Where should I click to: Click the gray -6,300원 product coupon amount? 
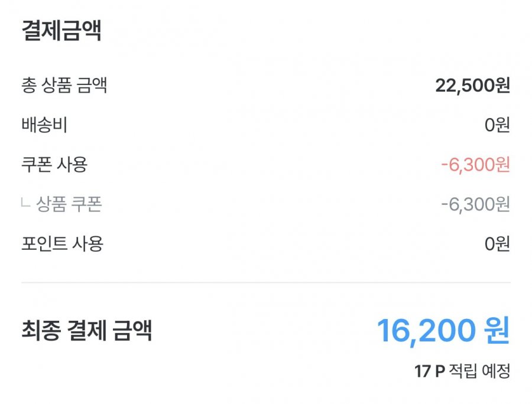point(475,204)
